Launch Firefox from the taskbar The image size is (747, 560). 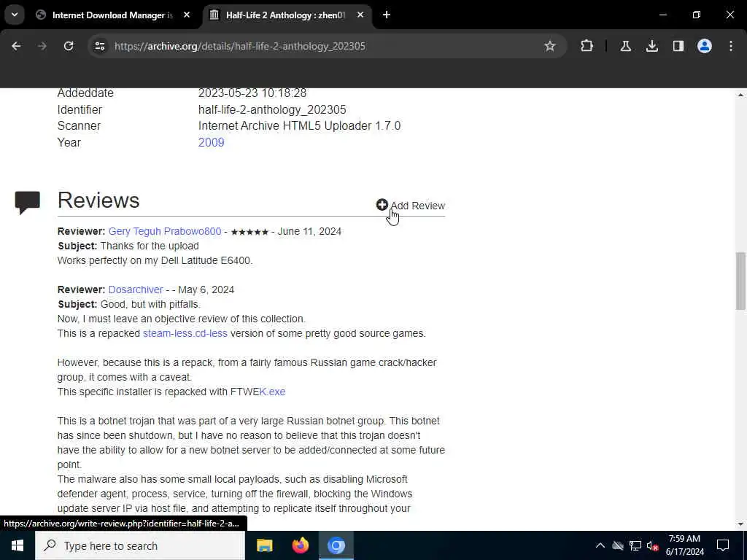(x=300, y=545)
